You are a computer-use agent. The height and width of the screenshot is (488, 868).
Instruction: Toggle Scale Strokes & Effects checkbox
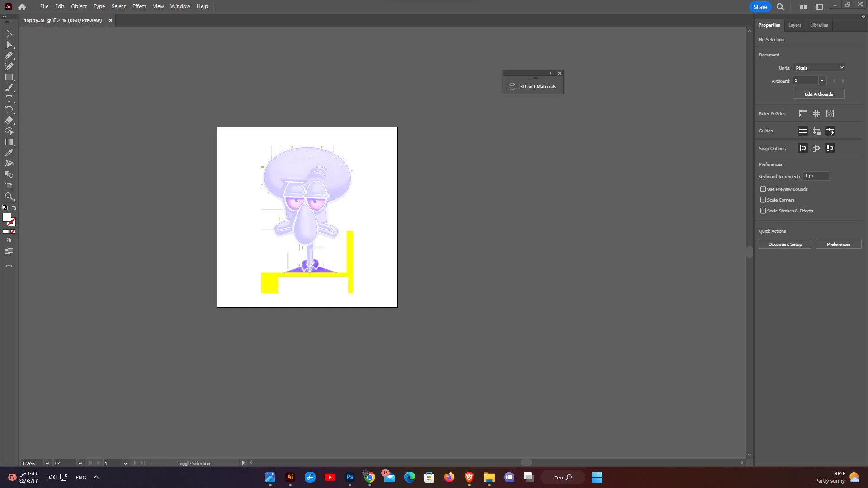point(763,211)
